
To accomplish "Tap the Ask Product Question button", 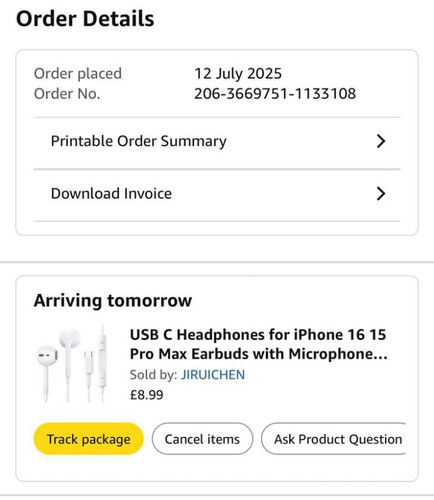I will (x=334, y=439).
